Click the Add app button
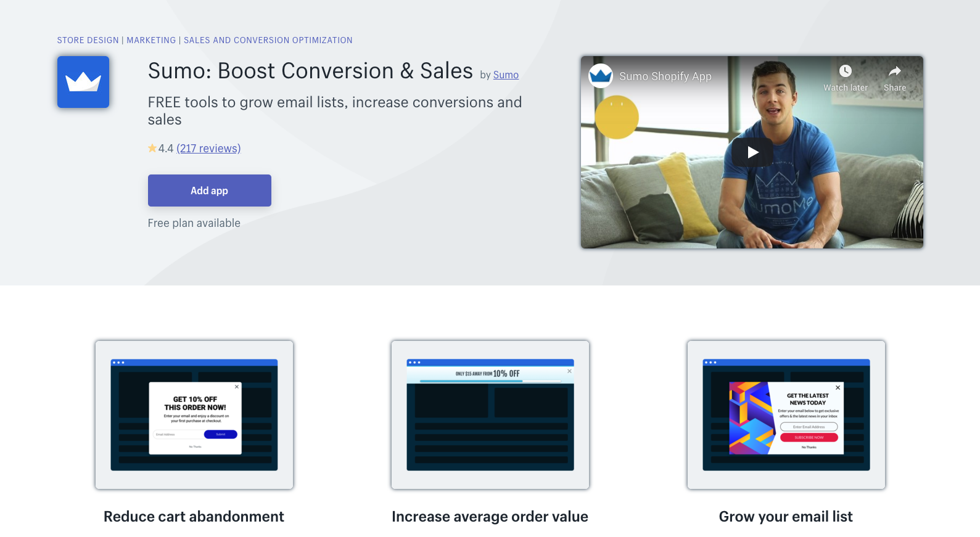The height and width of the screenshot is (537, 980). point(210,191)
